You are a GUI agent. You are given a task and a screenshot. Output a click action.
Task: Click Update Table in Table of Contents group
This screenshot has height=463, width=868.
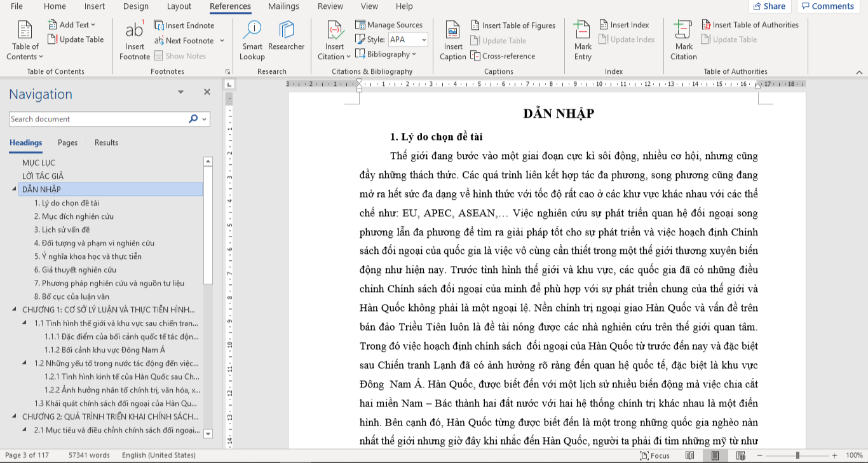click(x=76, y=39)
